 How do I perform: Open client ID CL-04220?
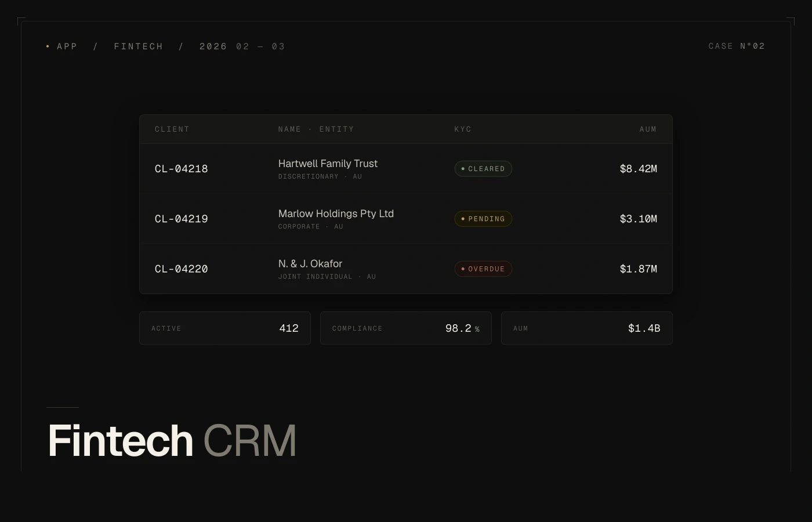182,269
